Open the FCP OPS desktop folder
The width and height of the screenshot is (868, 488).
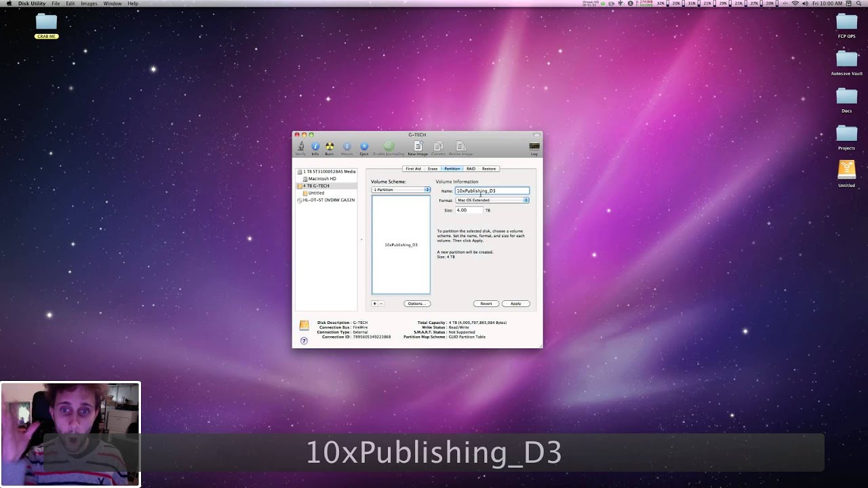tap(846, 26)
